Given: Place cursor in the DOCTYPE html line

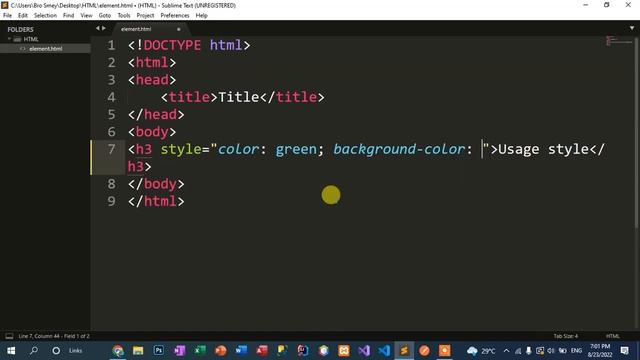Looking at the screenshot, I should pyautogui.click(x=189, y=45).
